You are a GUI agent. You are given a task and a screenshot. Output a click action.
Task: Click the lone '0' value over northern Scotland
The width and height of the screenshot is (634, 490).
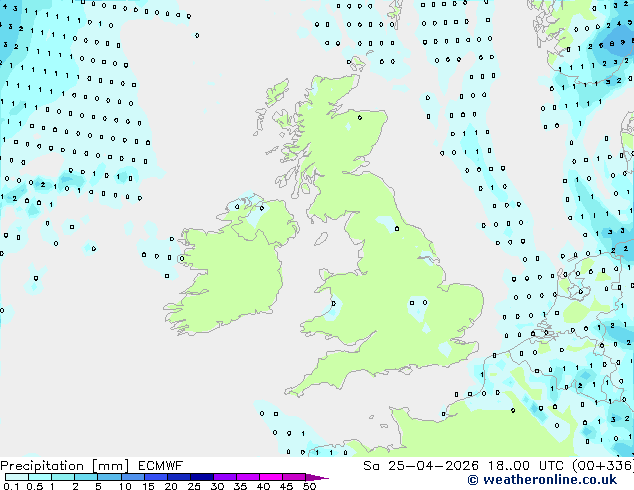(x=360, y=118)
